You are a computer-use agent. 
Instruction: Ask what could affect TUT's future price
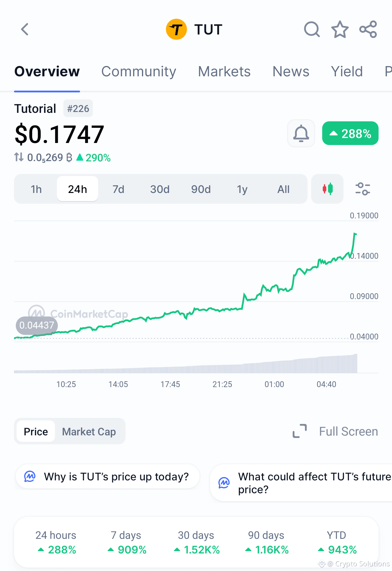pos(301,483)
